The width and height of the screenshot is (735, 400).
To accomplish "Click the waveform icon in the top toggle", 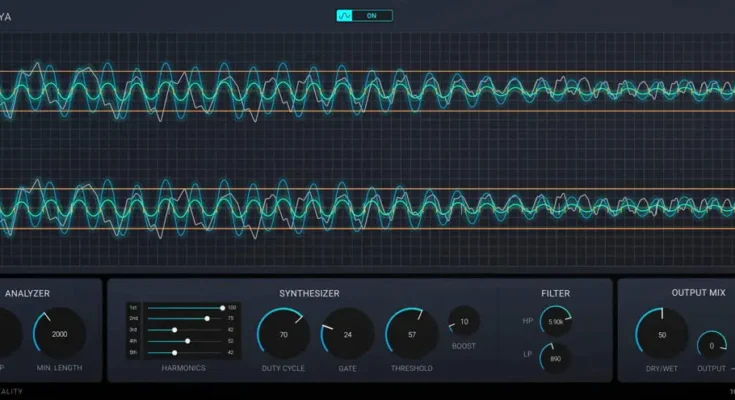I will (x=346, y=16).
